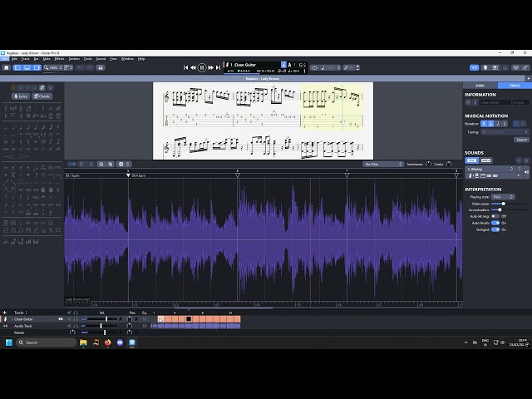The height and width of the screenshot is (399, 532).
Task: Add a new track with plus icon
Action: [x=4, y=313]
